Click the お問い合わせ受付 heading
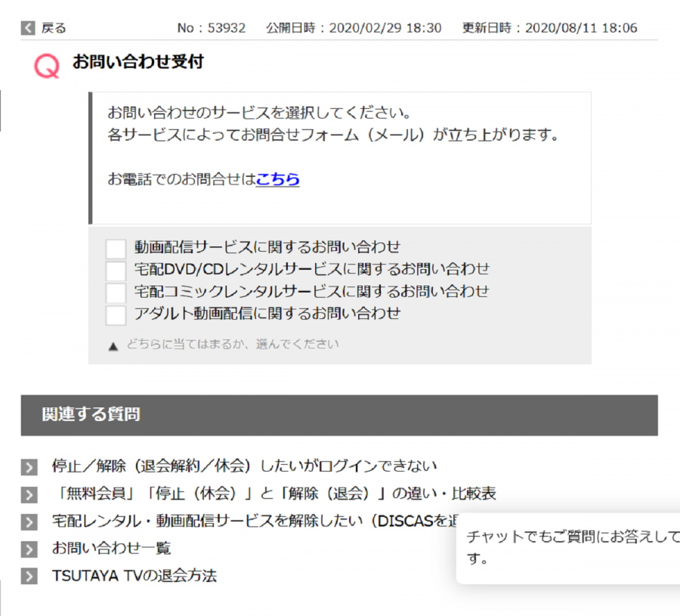Image resolution: width=680 pixels, height=616 pixels. (138, 62)
